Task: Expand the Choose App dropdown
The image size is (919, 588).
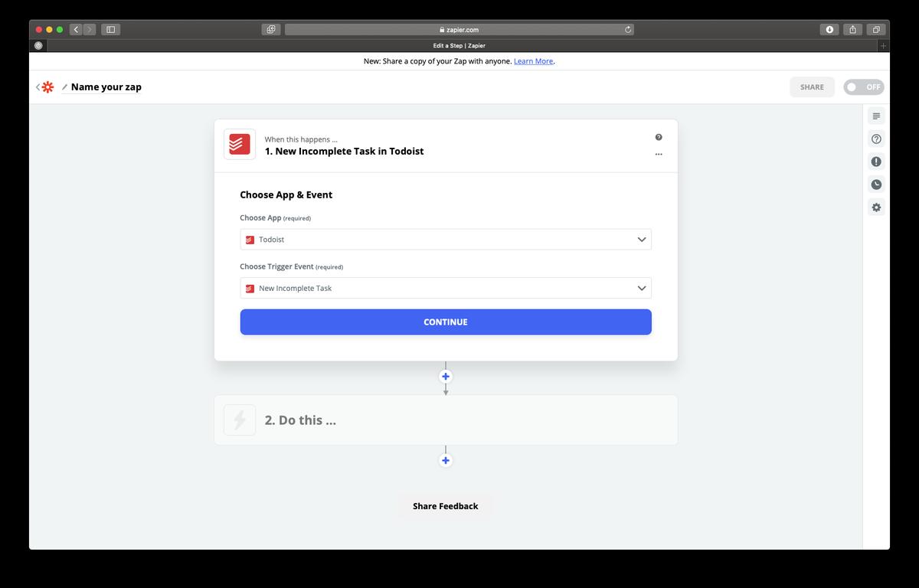Action: coord(446,240)
